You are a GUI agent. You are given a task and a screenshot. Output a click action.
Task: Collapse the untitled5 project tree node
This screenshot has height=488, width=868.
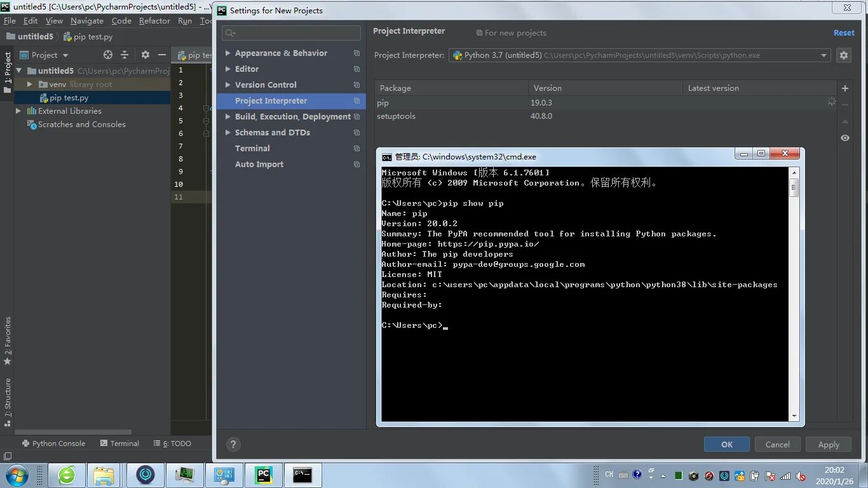click(19, 71)
